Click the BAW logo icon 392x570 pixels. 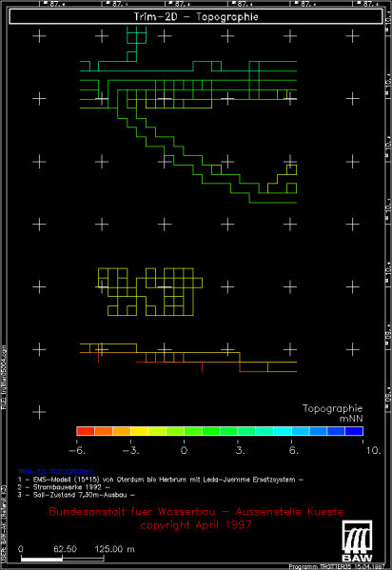pyautogui.click(x=357, y=541)
